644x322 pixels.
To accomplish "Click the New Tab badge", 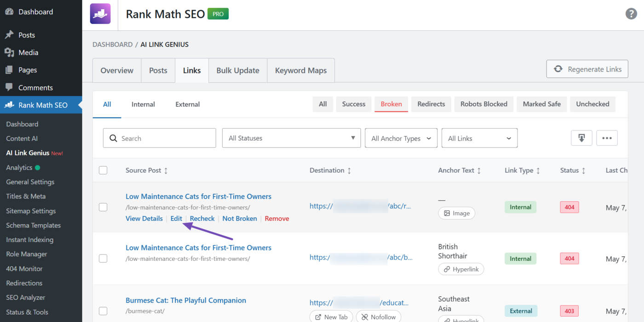I will point(331,317).
